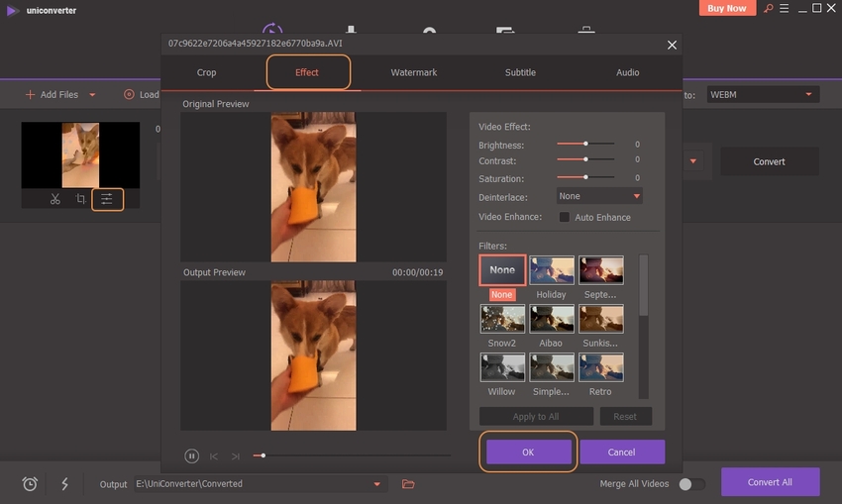Click the crop icon under video thumbnail

(x=81, y=199)
